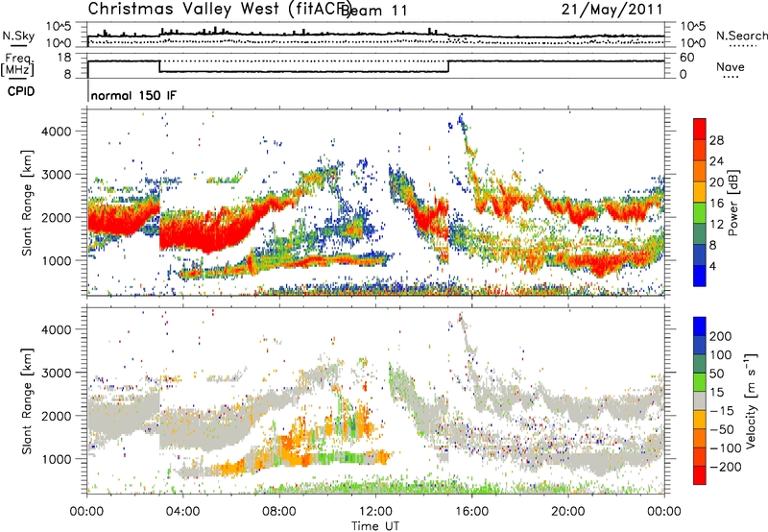Click the 'Power [dB]' colorbar title
The image size is (768, 532).
733,203
